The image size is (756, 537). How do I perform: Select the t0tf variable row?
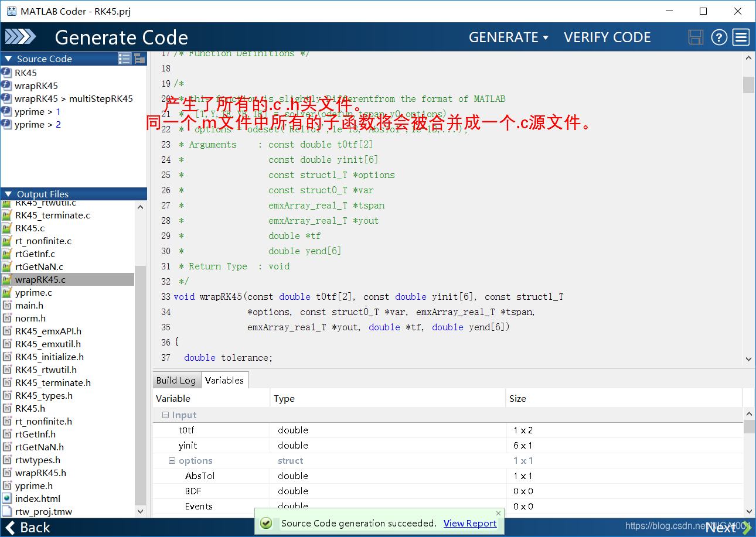[448, 430]
